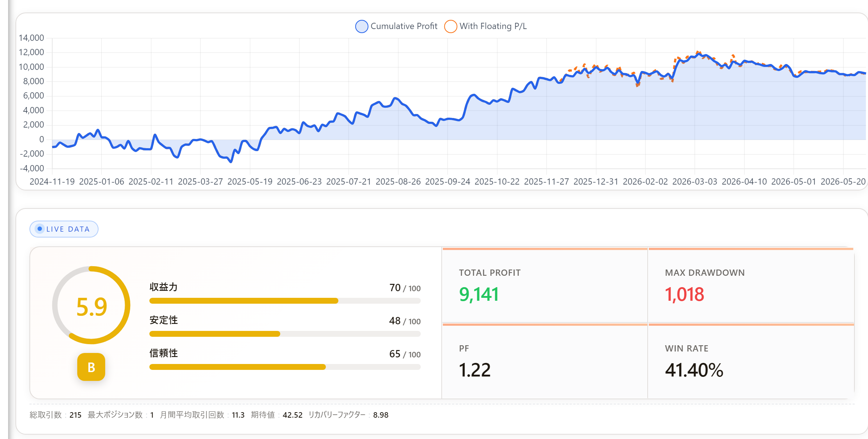868x439 pixels.
Task: Click the 48 / 100 score value
Action: pyautogui.click(x=405, y=321)
